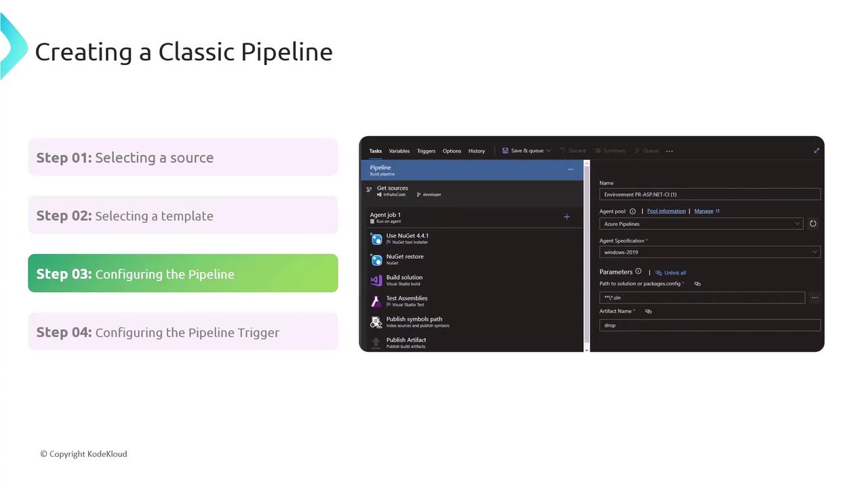Image resolution: width=868 pixels, height=488 pixels.
Task: Open the Pool information link
Action: [x=666, y=211]
